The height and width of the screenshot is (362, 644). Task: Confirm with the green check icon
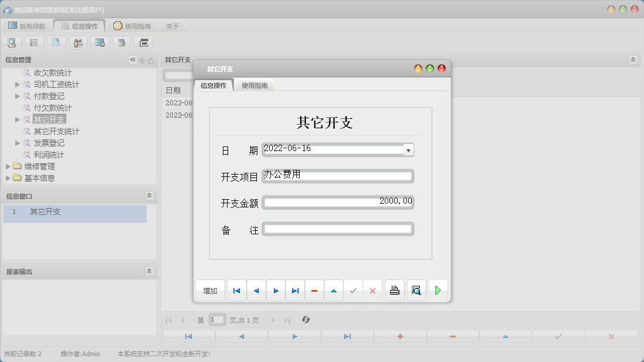[x=353, y=290]
